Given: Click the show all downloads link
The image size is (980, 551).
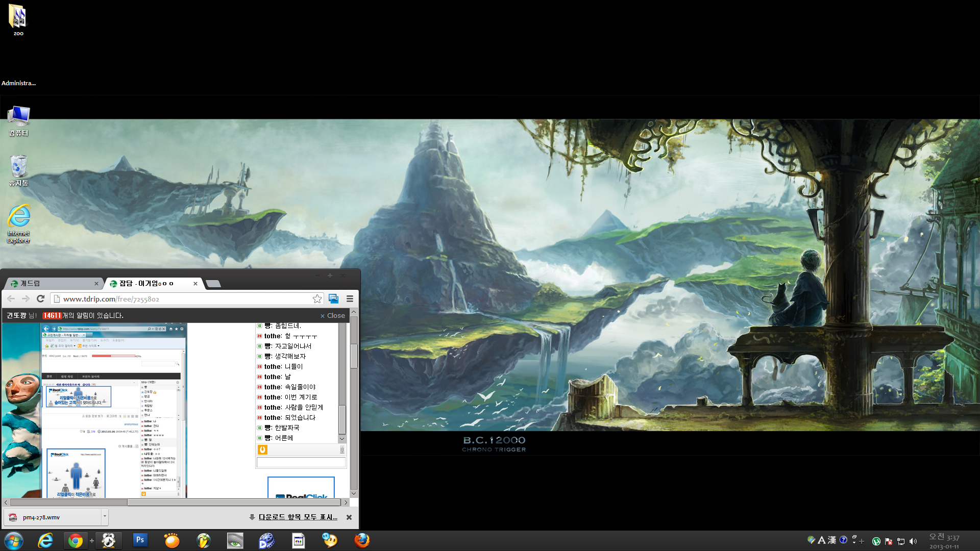Looking at the screenshot, I should tap(297, 517).
